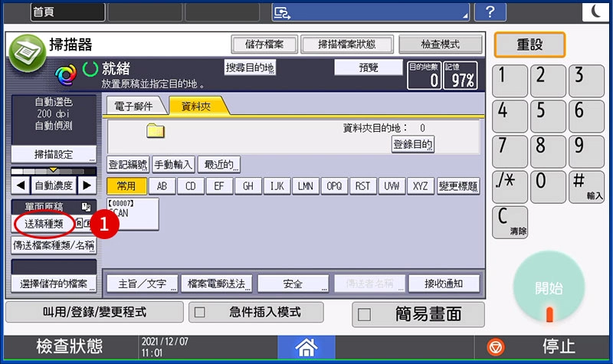Tap keypad ./* key

point(510,187)
